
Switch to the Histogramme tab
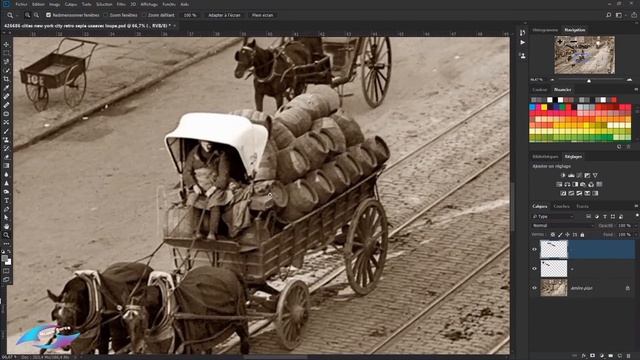545,30
